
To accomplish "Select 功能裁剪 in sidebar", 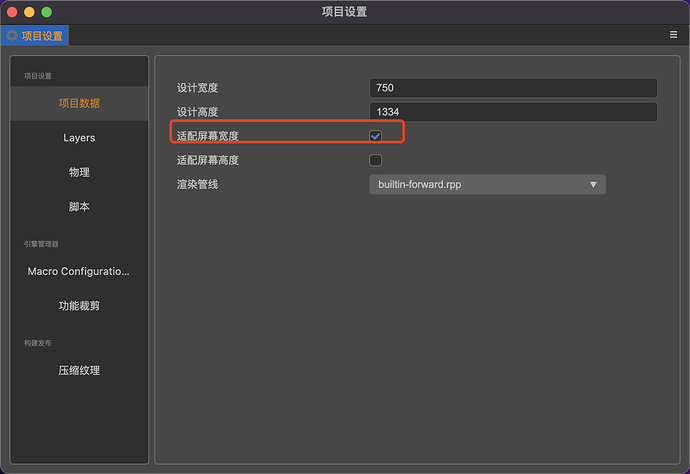I will 79,305.
